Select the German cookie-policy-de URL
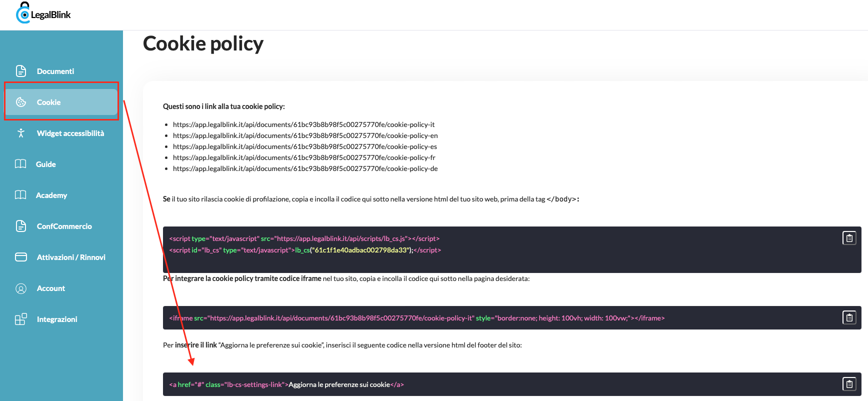This screenshot has width=868, height=401. [x=305, y=168]
